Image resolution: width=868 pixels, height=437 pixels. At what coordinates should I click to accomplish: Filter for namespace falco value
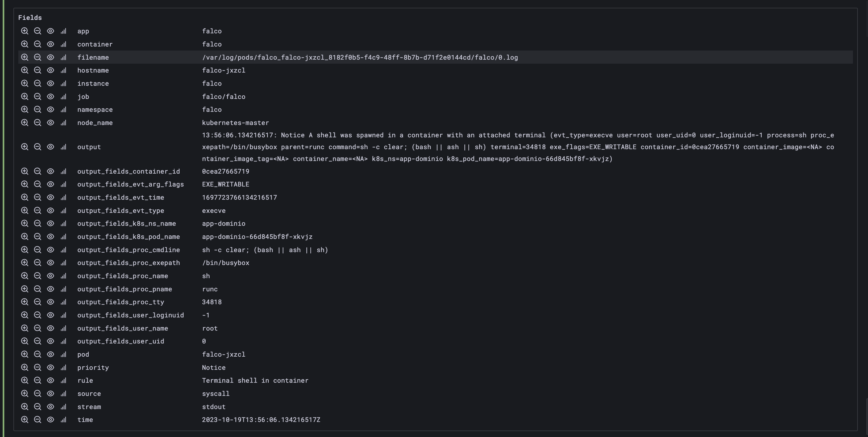(24, 109)
